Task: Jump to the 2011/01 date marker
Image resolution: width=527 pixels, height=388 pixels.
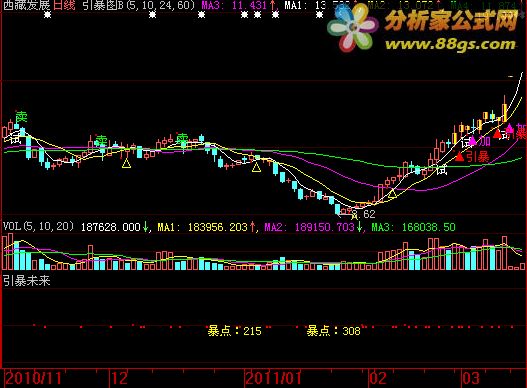Action: 274,379
